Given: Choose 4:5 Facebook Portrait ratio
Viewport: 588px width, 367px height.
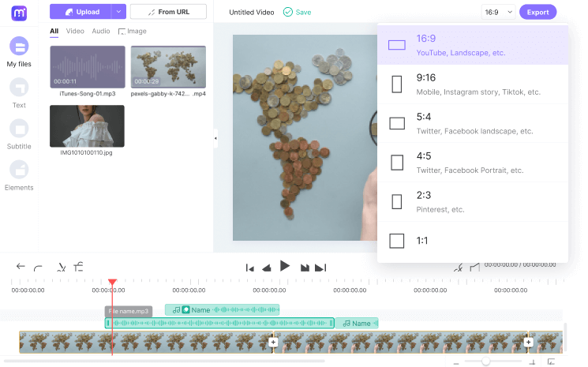Looking at the screenshot, I should pyautogui.click(x=472, y=163).
